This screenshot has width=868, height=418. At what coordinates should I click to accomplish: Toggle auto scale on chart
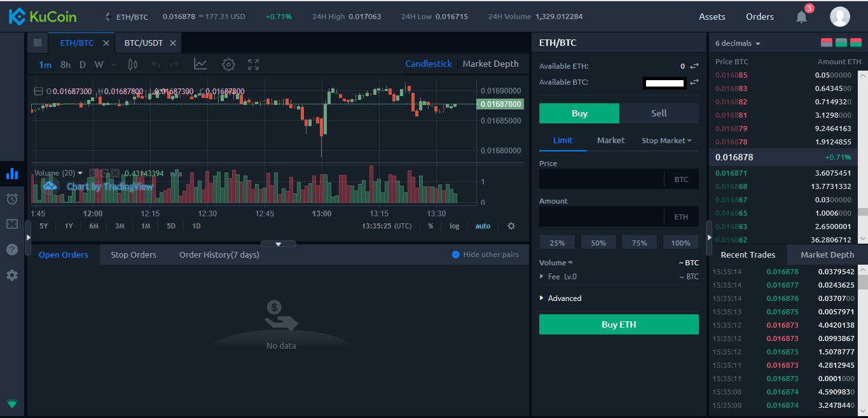(x=483, y=226)
